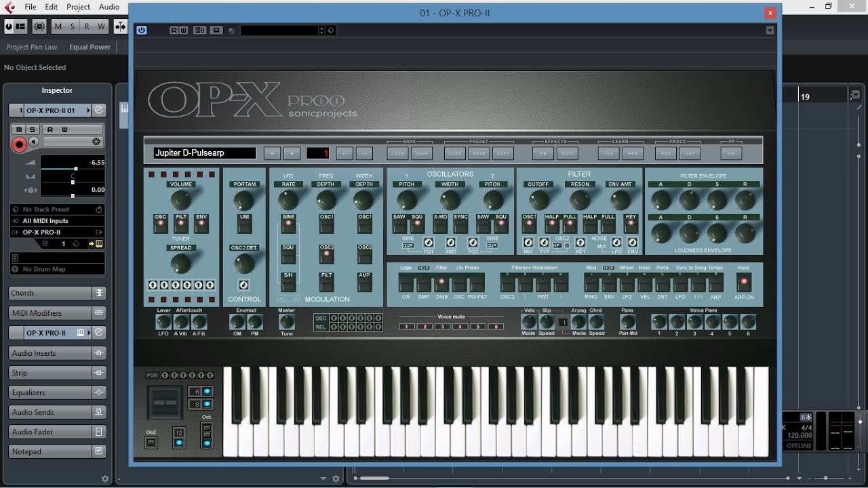868x488 pixels.
Task: Click the Audio Sends section icon
Action: (x=99, y=412)
